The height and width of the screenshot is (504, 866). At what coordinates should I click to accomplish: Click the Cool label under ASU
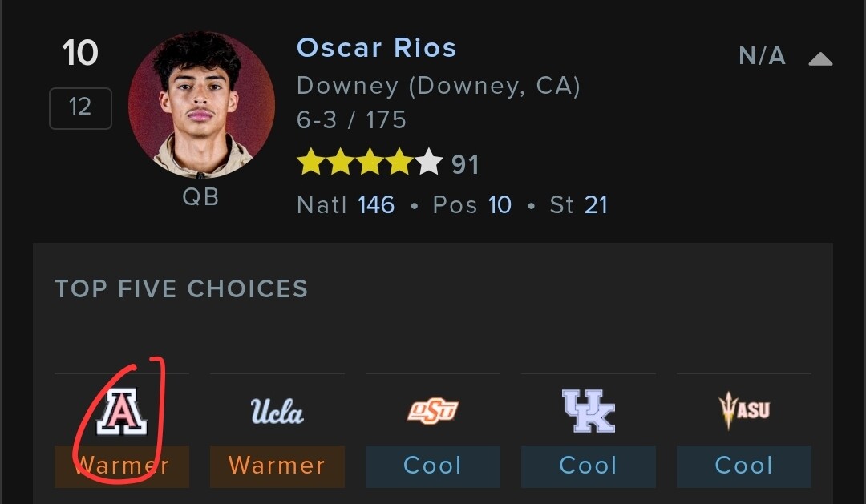(743, 466)
